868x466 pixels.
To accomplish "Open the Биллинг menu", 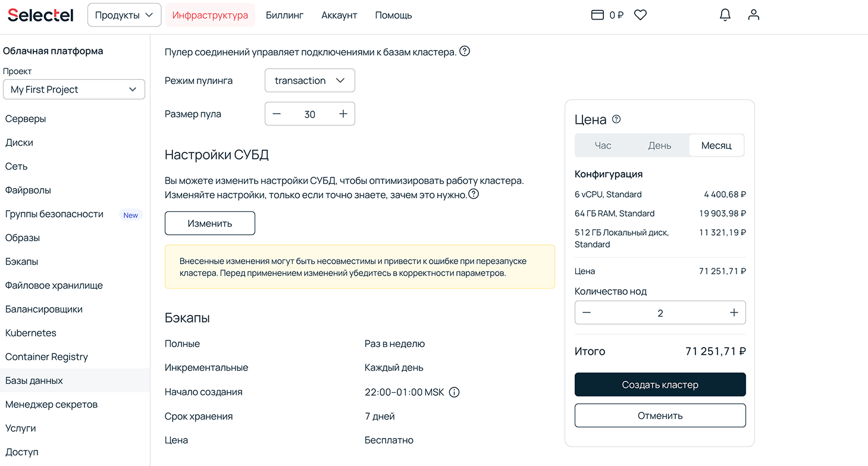I will click(284, 15).
